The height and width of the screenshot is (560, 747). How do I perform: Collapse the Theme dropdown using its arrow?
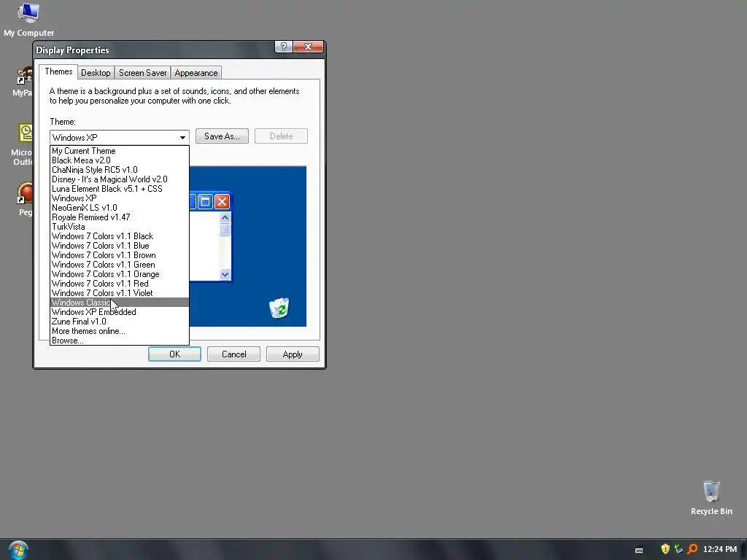tap(182, 138)
